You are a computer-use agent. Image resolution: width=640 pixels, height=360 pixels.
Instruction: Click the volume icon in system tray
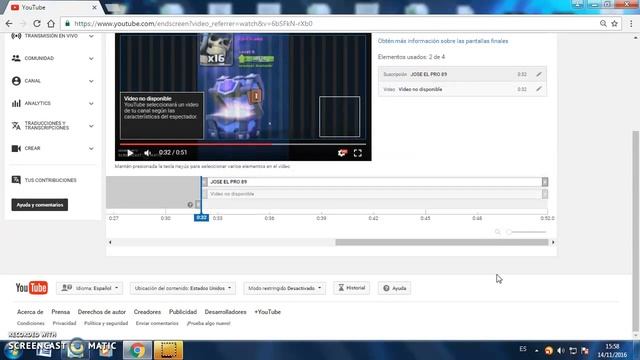561,351
